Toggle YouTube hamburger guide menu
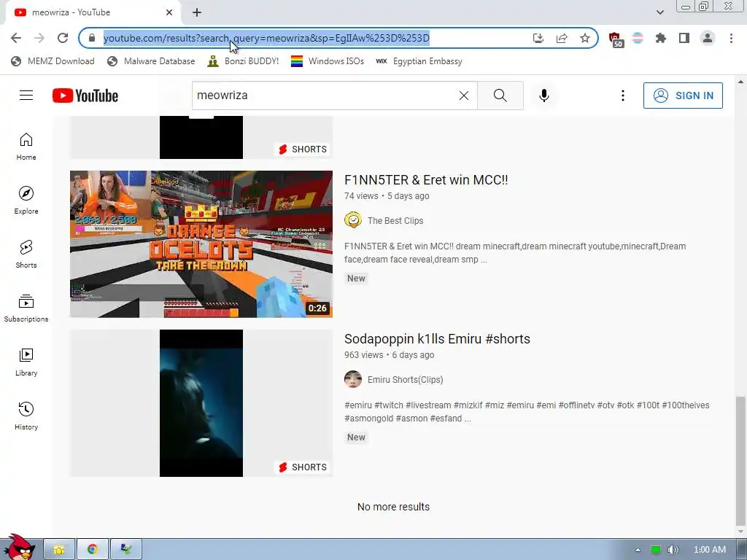This screenshot has width=747, height=560. [26, 96]
